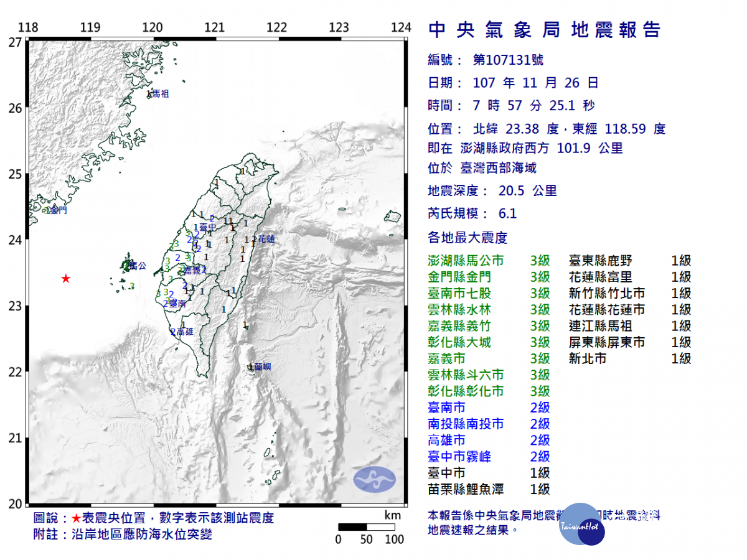Click the 中央氣象局地震報告 title
Screen dimensions: 747x560
545,30
